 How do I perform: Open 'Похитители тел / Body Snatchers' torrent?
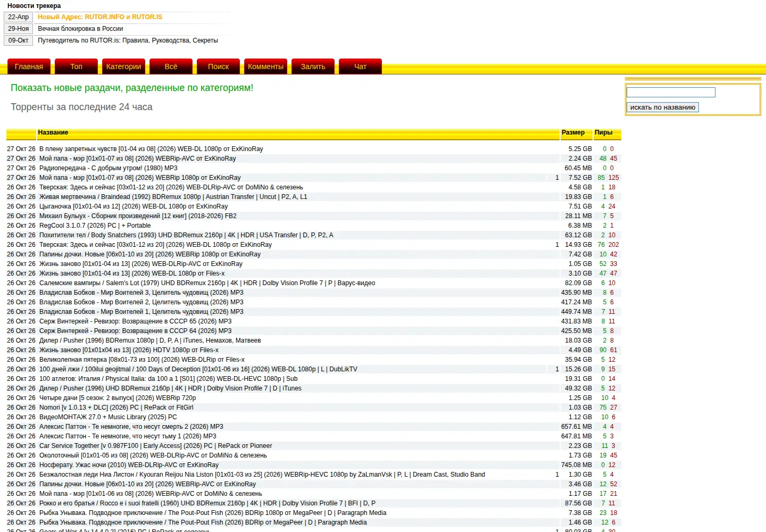click(186, 235)
